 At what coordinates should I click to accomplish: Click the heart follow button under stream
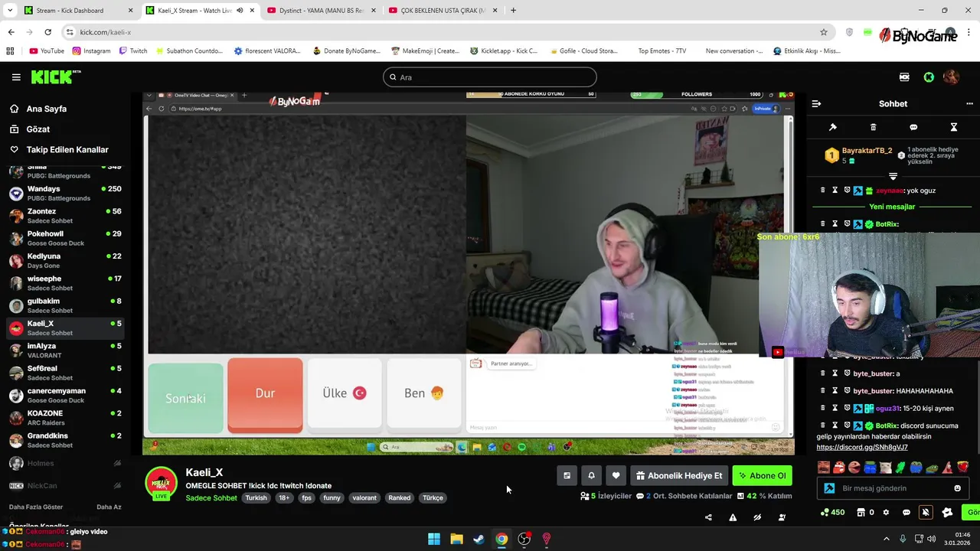616,476
